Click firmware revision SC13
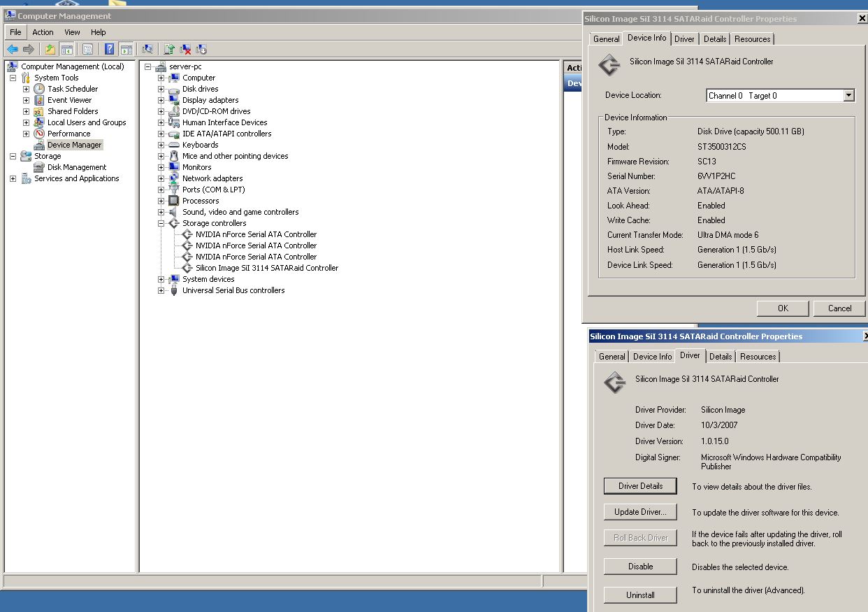Screen dimensions: 868x612 [x=707, y=162]
